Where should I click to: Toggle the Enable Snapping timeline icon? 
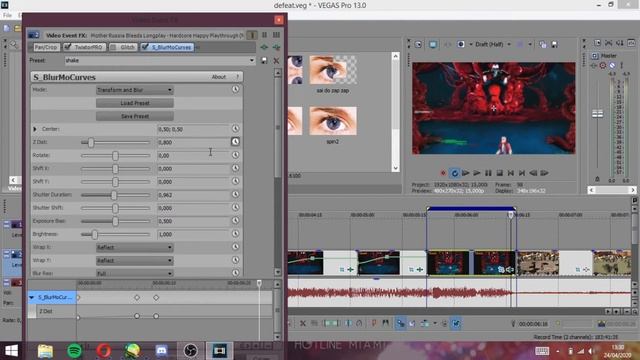400,323
